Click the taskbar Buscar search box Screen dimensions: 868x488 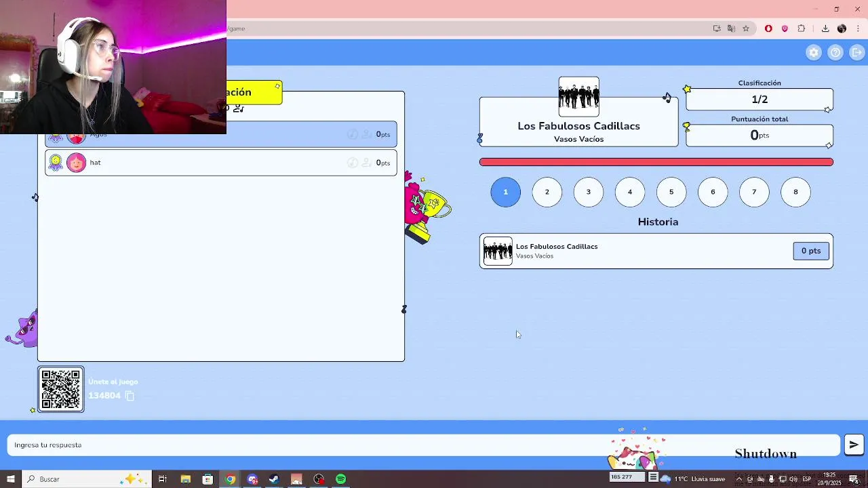(x=86, y=479)
